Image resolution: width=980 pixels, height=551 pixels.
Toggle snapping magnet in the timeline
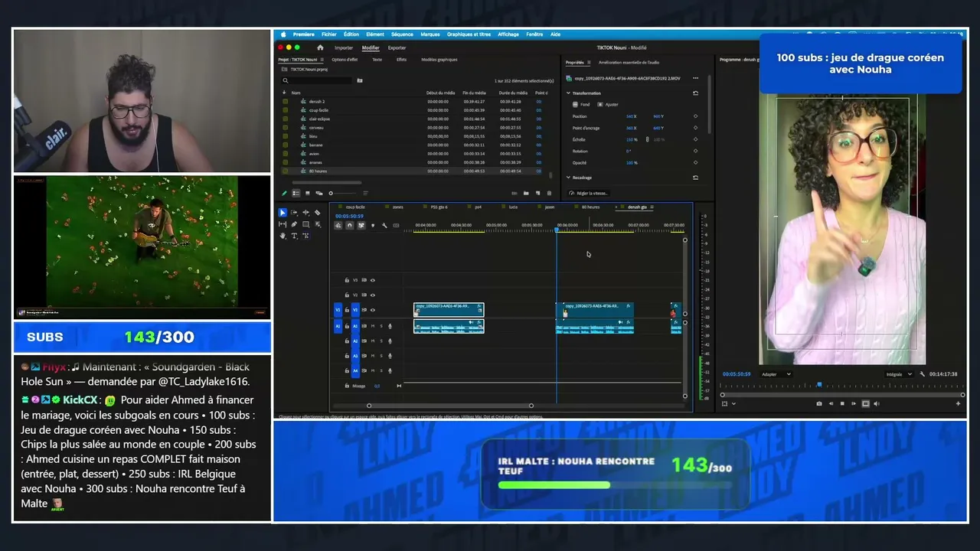(x=350, y=225)
